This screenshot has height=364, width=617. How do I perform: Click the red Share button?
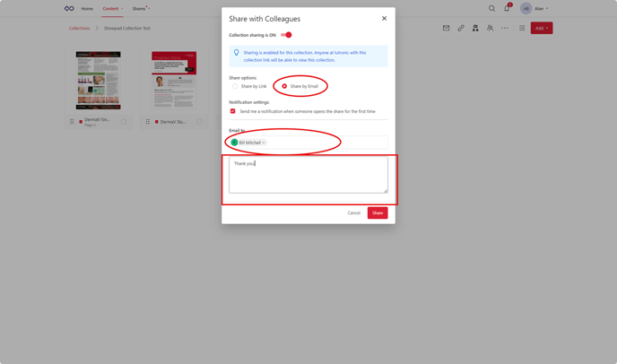[378, 212]
